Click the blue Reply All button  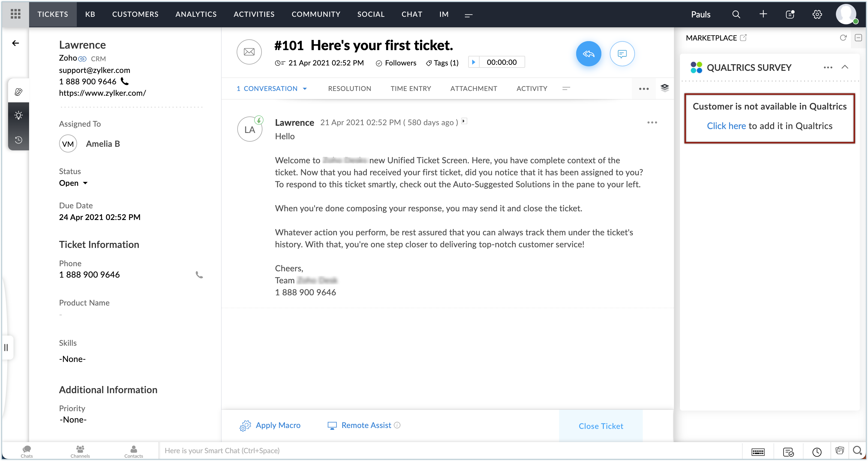point(588,54)
